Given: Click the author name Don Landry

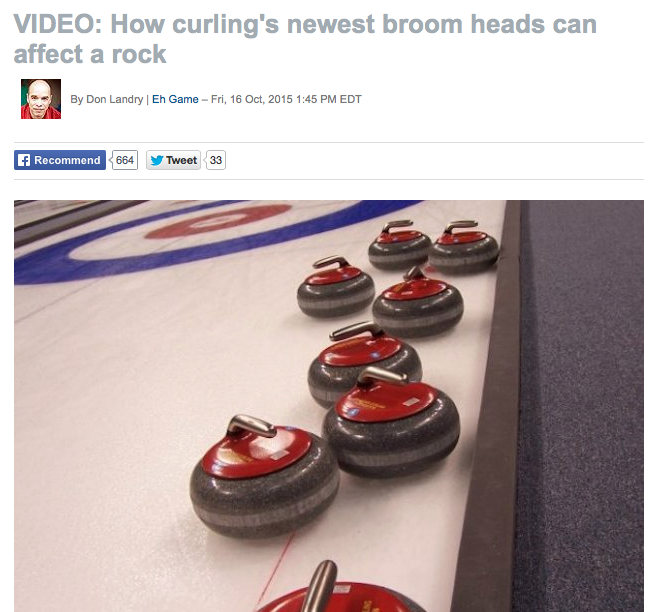Looking at the screenshot, I should (114, 99).
